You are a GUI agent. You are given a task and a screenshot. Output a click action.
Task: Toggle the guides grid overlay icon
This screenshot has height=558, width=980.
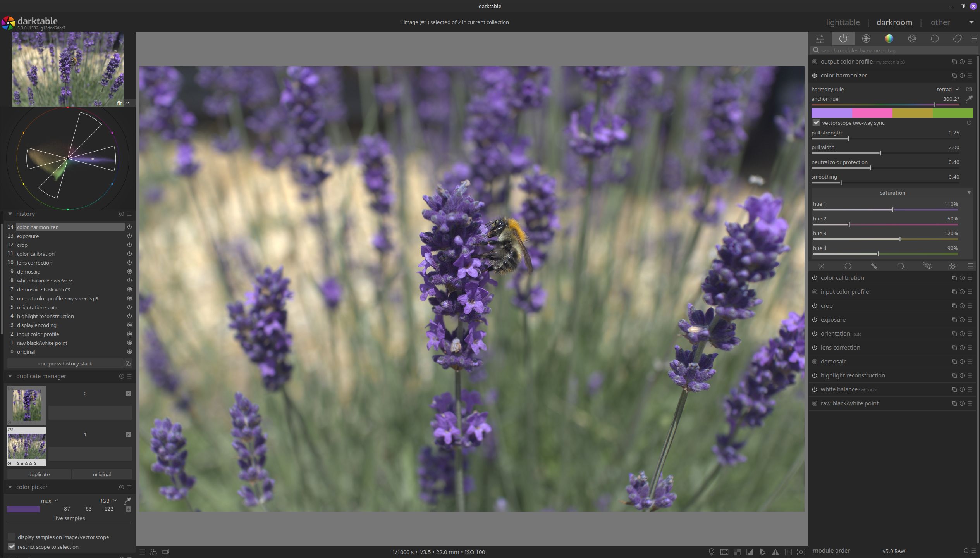pos(788,552)
